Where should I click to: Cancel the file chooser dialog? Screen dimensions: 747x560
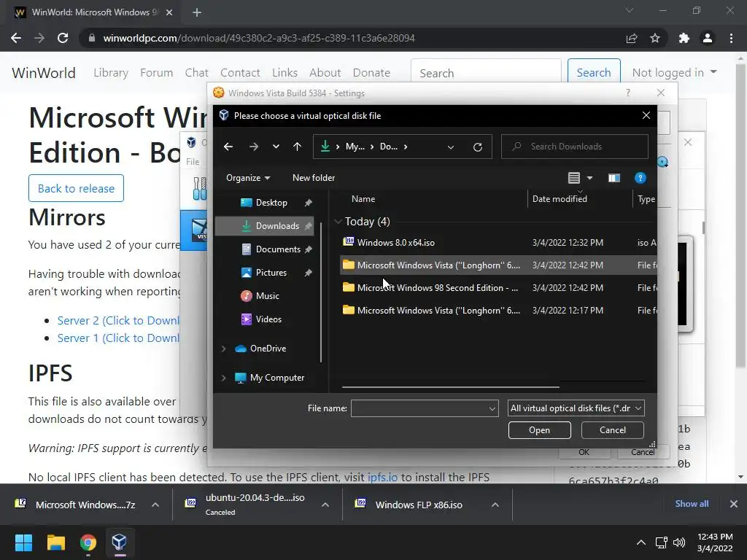coord(612,430)
